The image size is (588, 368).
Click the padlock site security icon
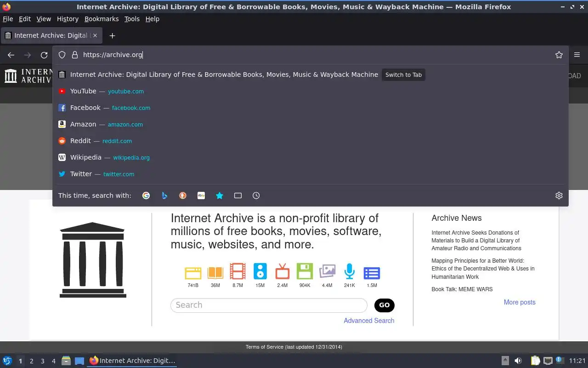75,55
